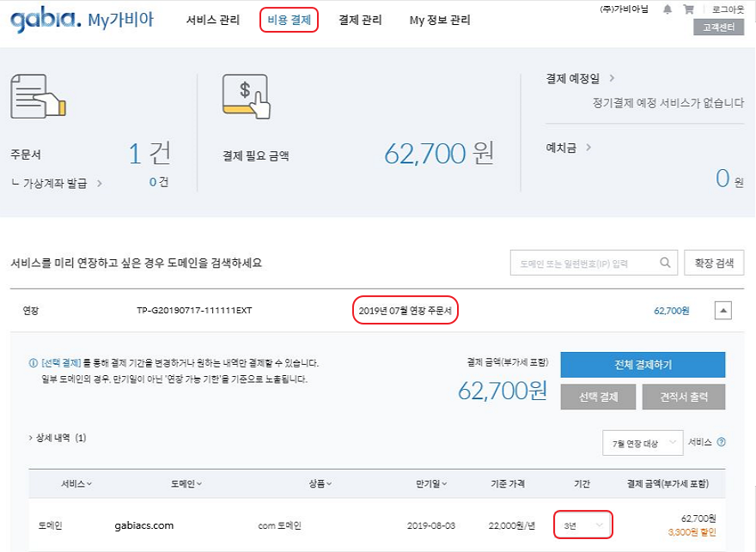Click the gabiacs.com domain cell
This screenshot has height=552, width=756.
point(144,525)
